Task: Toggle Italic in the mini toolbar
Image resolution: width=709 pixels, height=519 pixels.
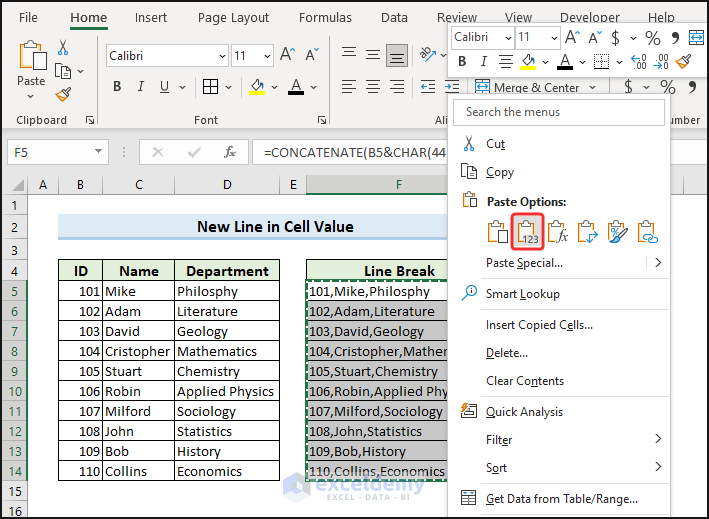Action: (x=484, y=61)
